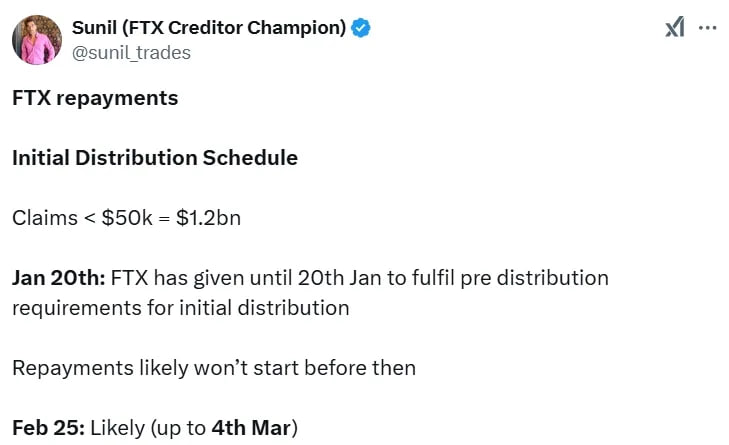The width and height of the screenshot is (729, 445).
Task: Click the 'FTX has given until' sentence
Action: coord(201,278)
